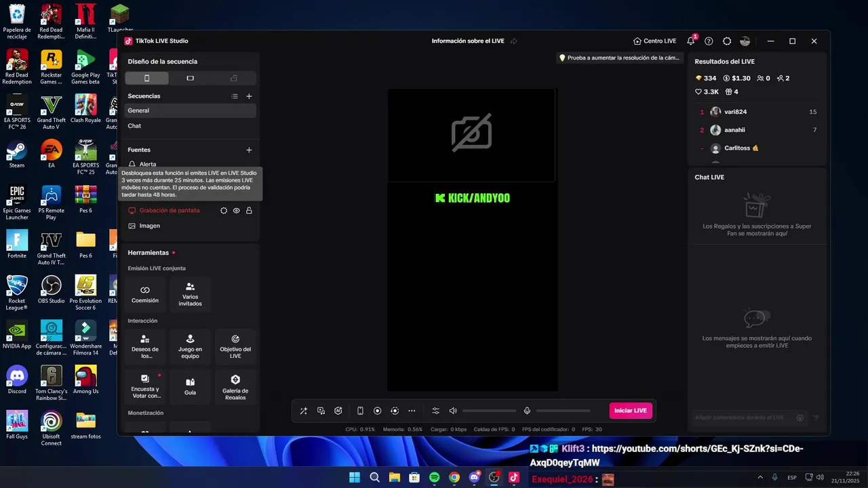The height and width of the screenshot is (488, 868).
Task: Open the Objetivo del LIVE tool
Action: [235, 346]
